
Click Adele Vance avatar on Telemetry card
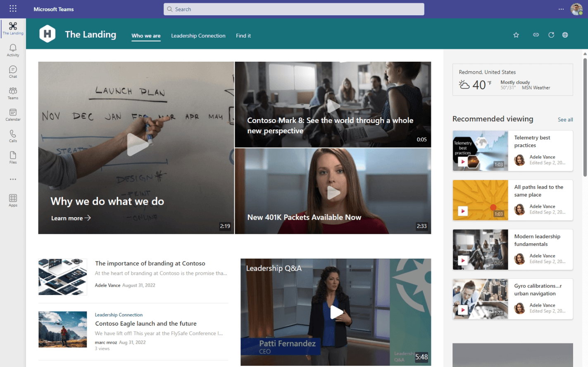tap(519, 160)
